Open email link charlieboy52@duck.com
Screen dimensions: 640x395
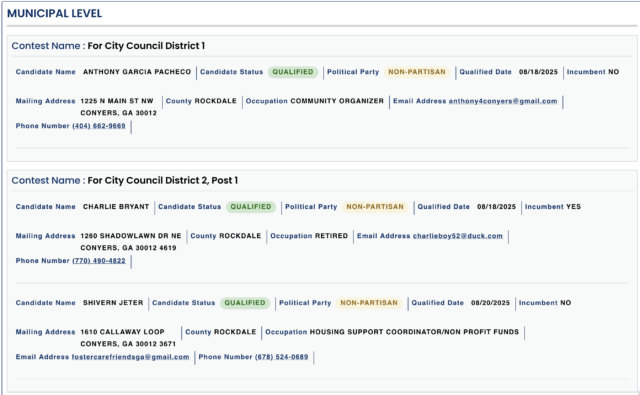click(x=458, y=235)
